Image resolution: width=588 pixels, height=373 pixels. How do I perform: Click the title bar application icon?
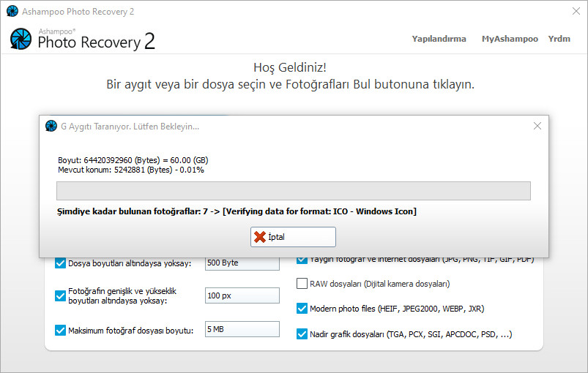12,11
